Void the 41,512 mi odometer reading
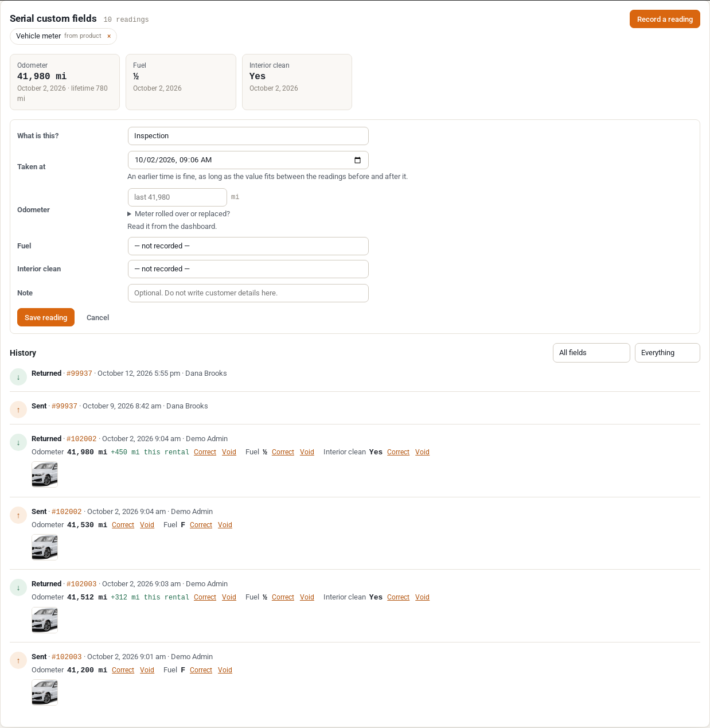The image size is (710, 728). click(229, 597)
